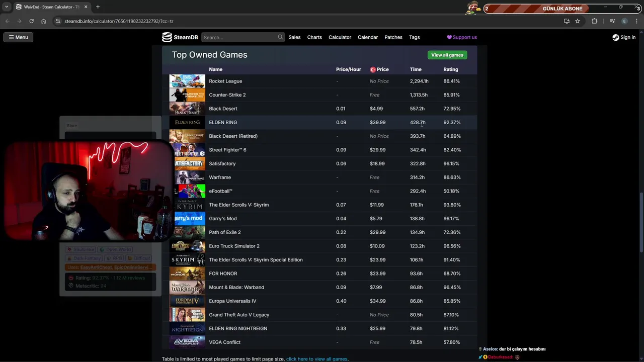Open the browser profile avatar
The width and height of the screenshot is (644, 362).
[x=624, y=21]
